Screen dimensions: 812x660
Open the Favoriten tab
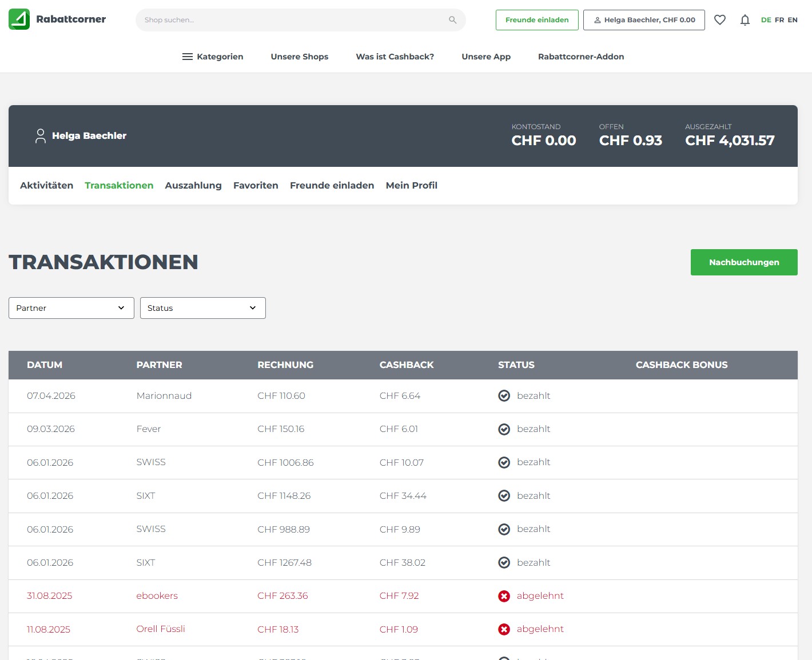tap(256, 186)
